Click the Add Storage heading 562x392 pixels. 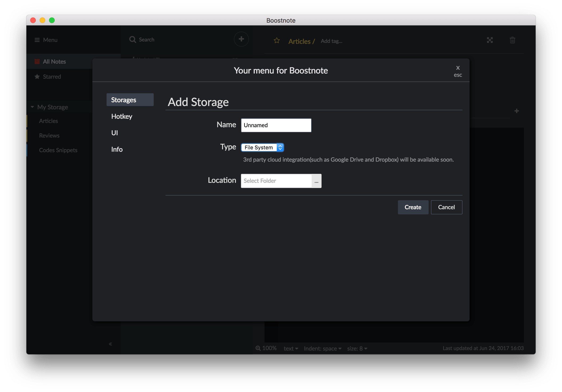[198, 102]
